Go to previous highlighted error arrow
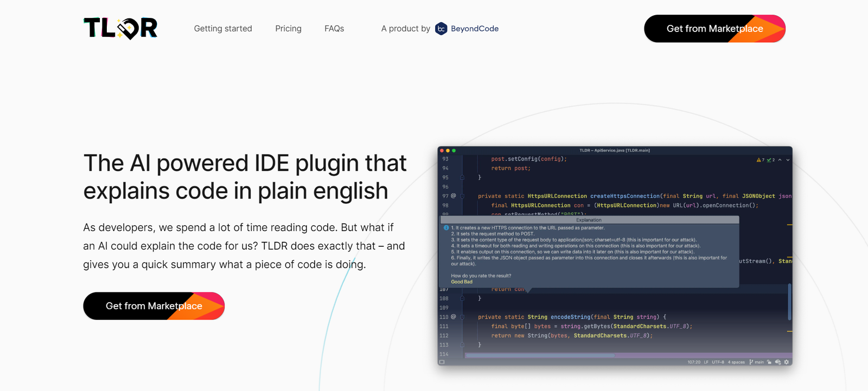The image size is (868, 391). (780, 160)
